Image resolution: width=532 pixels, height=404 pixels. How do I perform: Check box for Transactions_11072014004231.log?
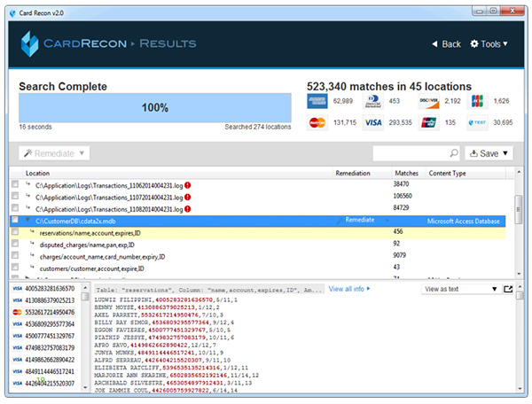pyautogui.click(x=15, y=196)
